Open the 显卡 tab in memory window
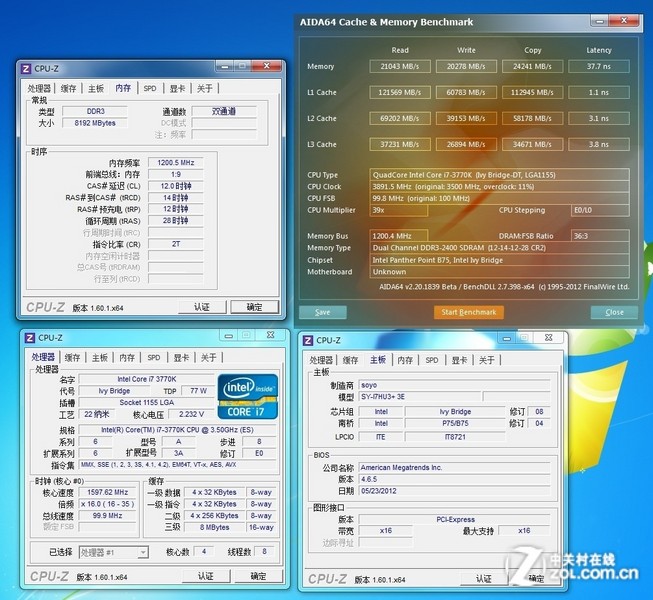Screen dimensions: 653x600 pyautogui.click(x=177, y=88)
